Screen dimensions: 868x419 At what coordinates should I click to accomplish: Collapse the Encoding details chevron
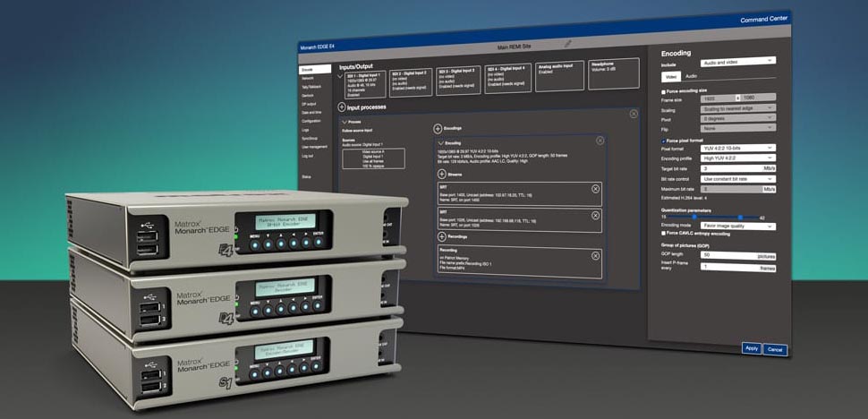[x=441, y=142]
